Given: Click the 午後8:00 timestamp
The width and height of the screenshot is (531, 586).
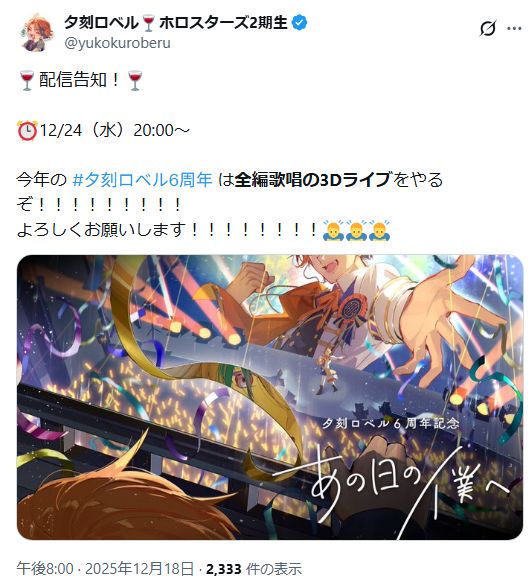Looking at the screenshot, I should tap(45, 569).
